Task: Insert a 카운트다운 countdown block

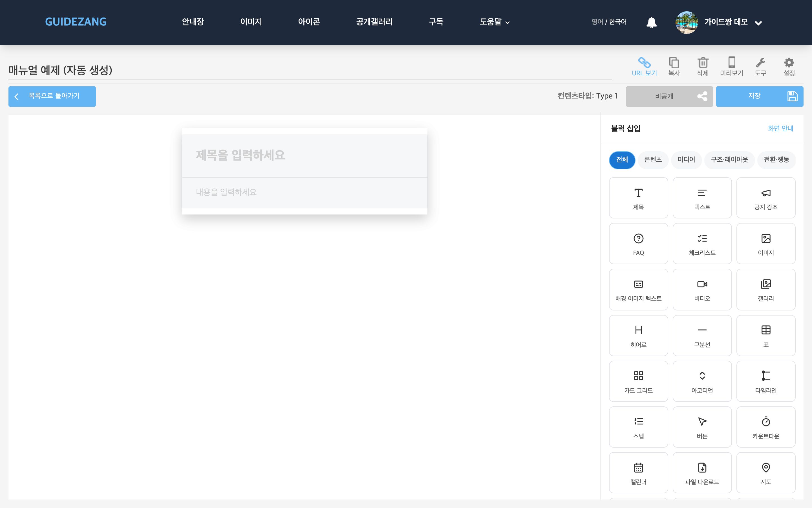Action: pyautogui.click(x=766, y=427)
